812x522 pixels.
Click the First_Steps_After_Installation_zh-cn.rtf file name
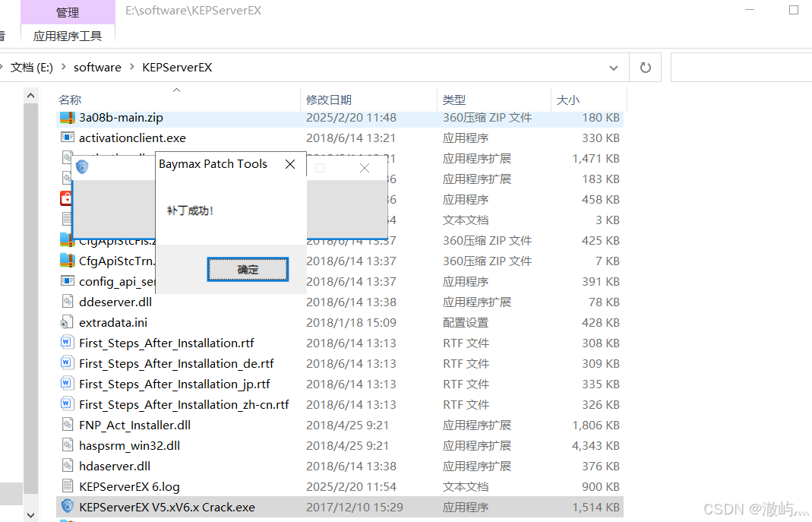click(184, 404)
